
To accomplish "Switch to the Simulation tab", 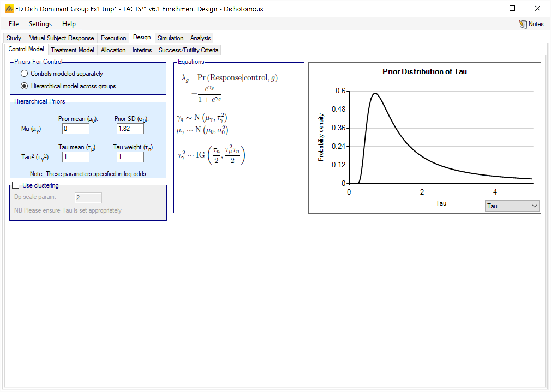I will (170, 38).
